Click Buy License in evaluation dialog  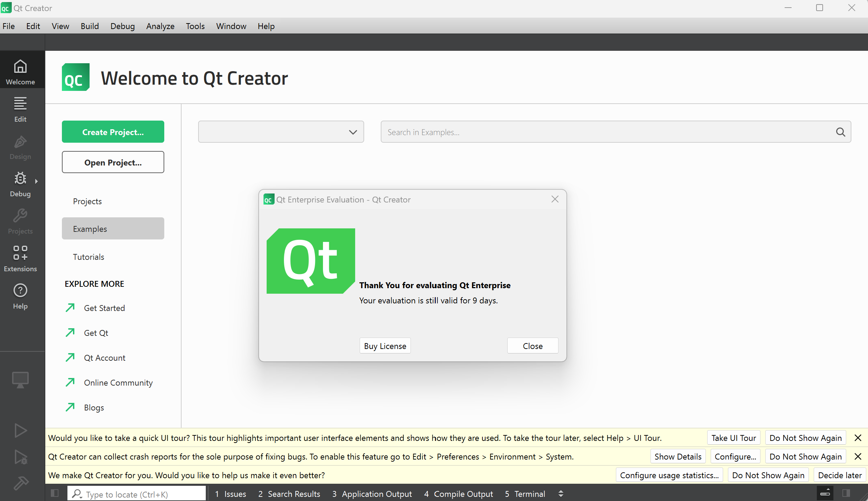(385, 346)
